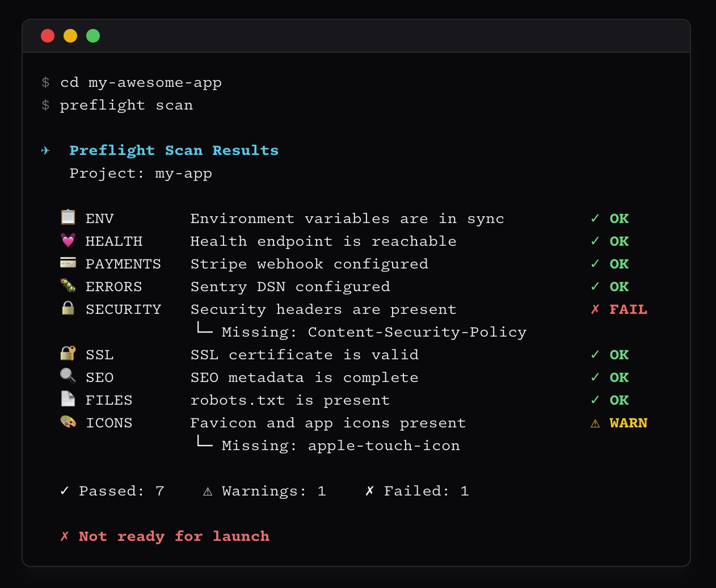
Task: Select the Project: my-app label
Action: coord(140,173)
